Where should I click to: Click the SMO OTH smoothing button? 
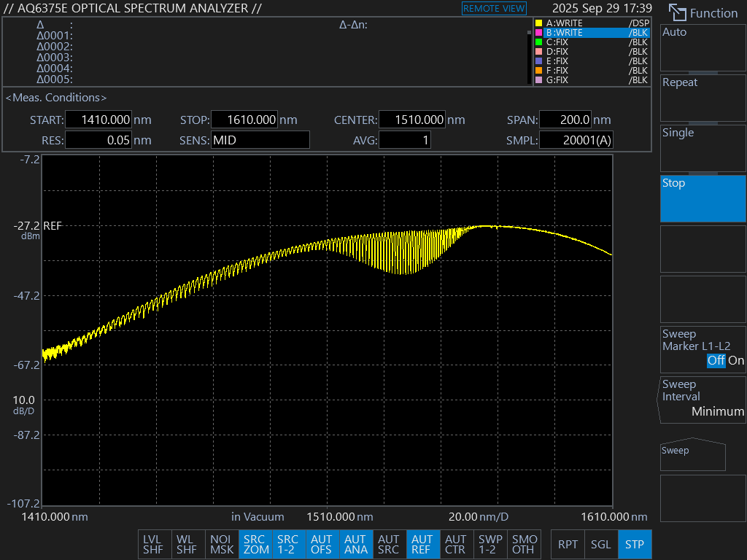pyautogui.click(x=524, y=545)
